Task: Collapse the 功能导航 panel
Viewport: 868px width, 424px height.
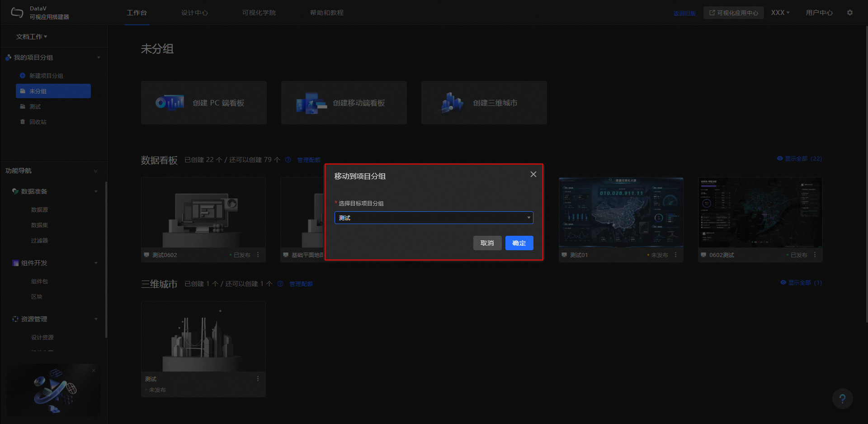Action: point(95,171)
